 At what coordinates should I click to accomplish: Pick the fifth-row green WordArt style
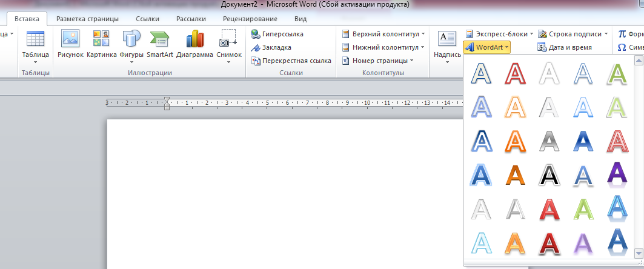583,208
